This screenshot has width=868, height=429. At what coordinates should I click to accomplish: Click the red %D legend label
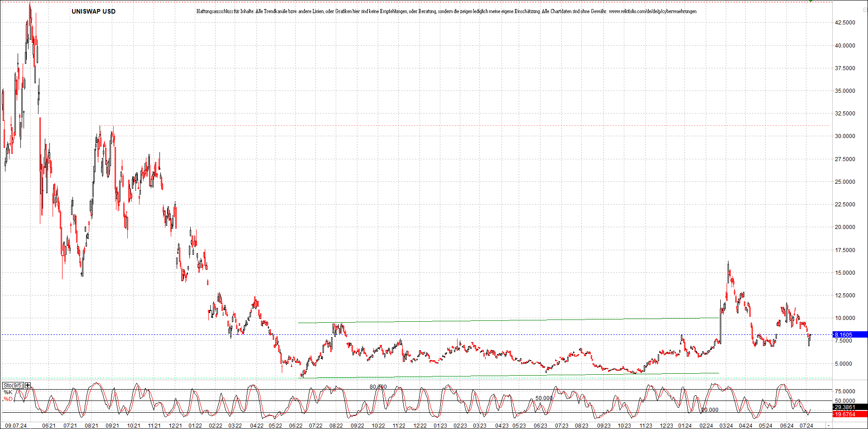pyautogui.click(x=8, y=399)
